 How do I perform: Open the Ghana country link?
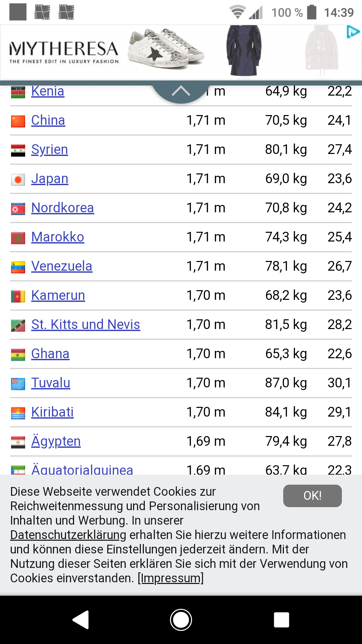(x=50, y=354)
